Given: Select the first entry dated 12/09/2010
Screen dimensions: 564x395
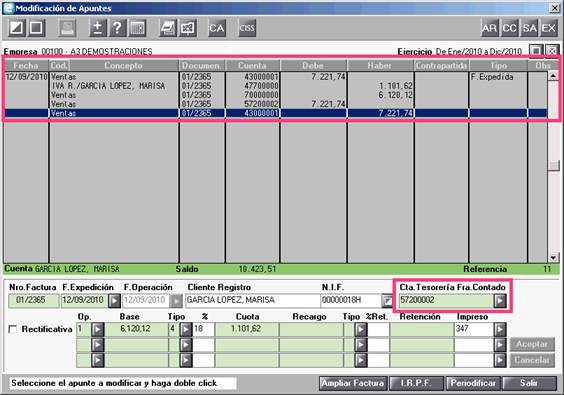Looking at the screenshot, I should [276, 77].
